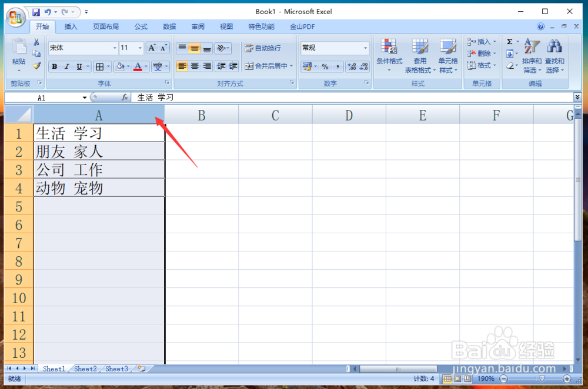Align text to middle of cell

(x=195, y=48)
